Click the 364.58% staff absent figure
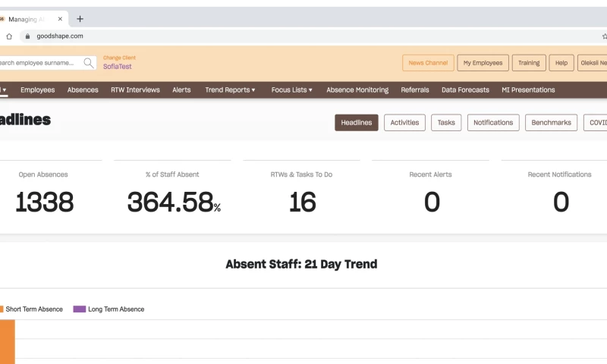Screen dimensions: 607x364 pos(174,202)
